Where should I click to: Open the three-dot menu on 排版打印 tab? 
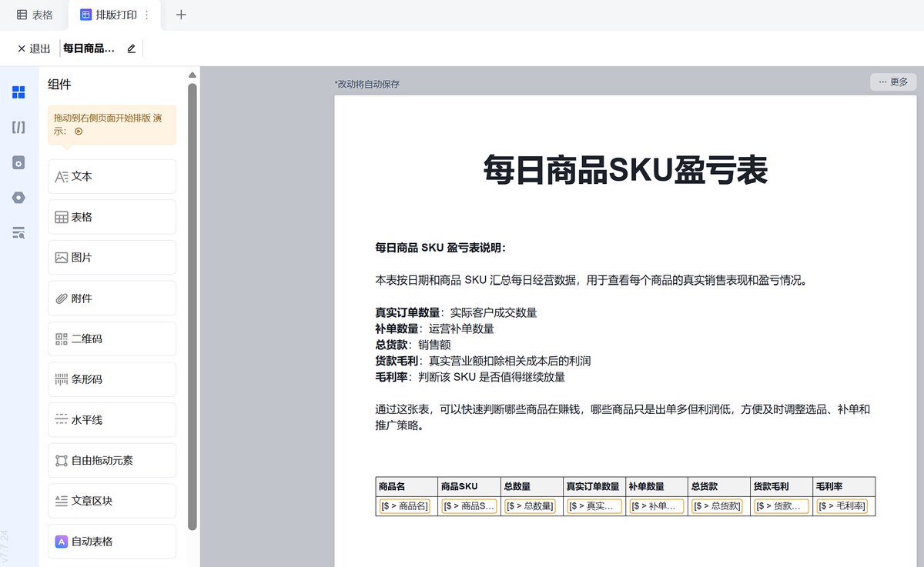coord(147,15)
